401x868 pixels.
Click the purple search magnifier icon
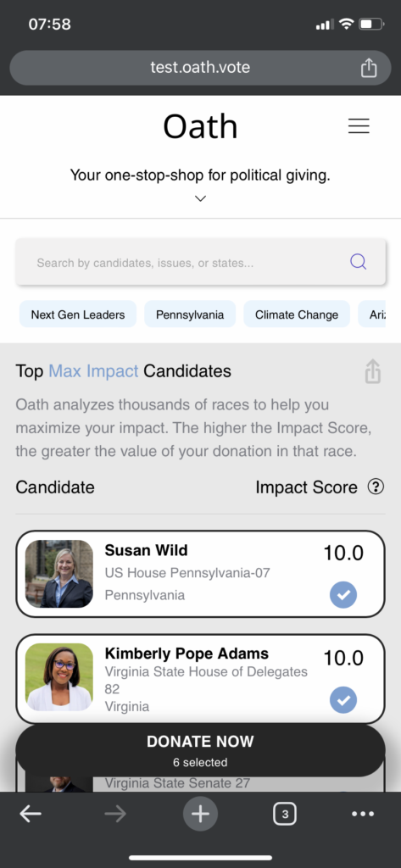point(359,262)
